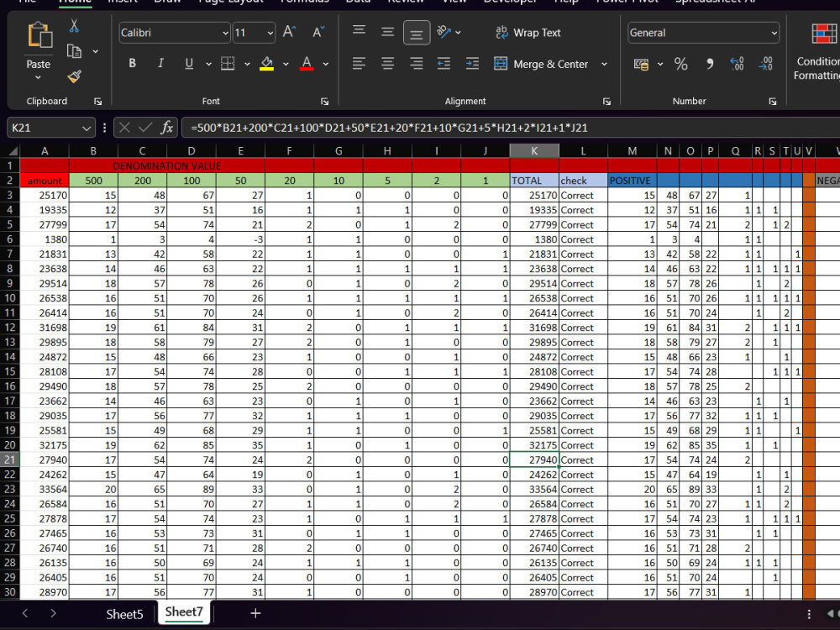The width and height of the screenshot is (840, 630).
Task: Click the Copy icon
Action: point(74,51)
